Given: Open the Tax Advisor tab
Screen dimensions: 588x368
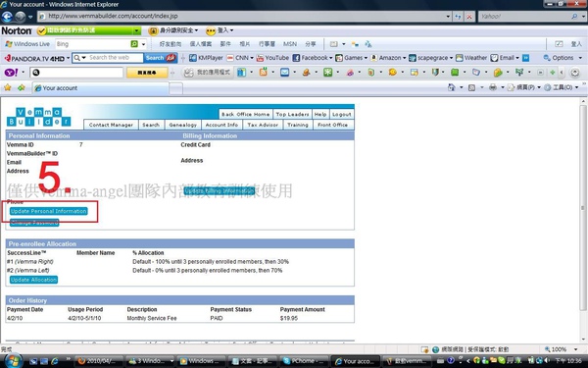Looking at the screenshot, I should click(x=263, y=125).
